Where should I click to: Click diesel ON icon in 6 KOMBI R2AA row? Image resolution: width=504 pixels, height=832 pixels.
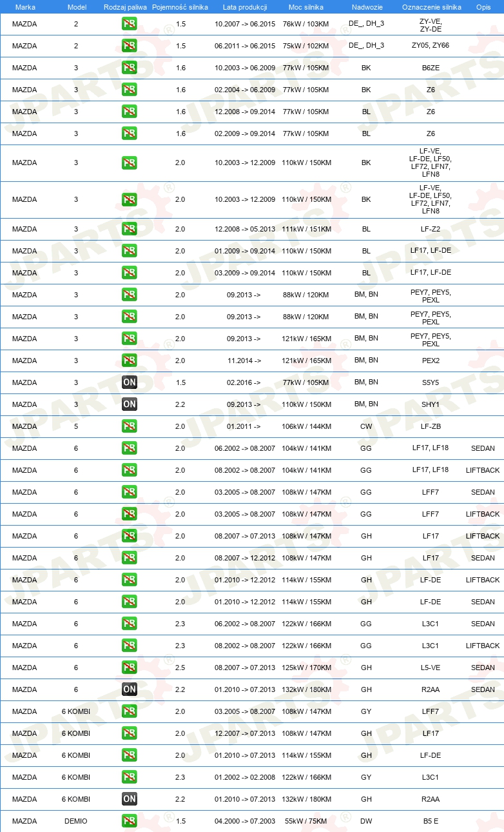coord(130,799)
